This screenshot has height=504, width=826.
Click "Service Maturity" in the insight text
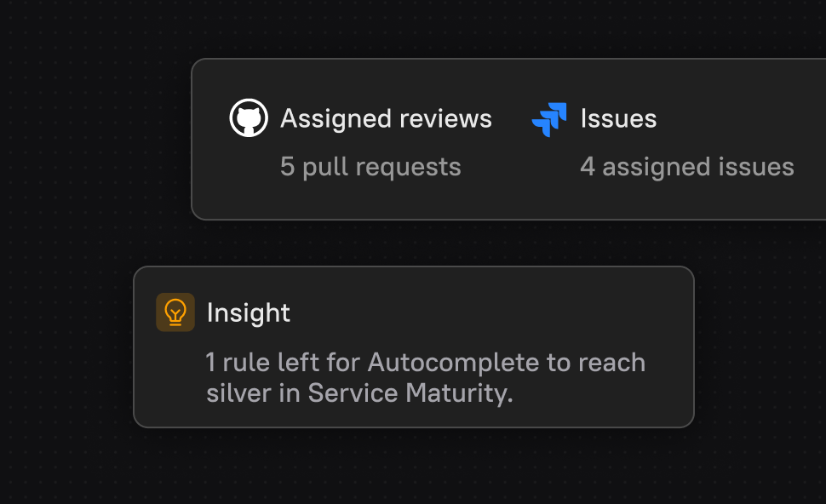click(x=410, y=393)
